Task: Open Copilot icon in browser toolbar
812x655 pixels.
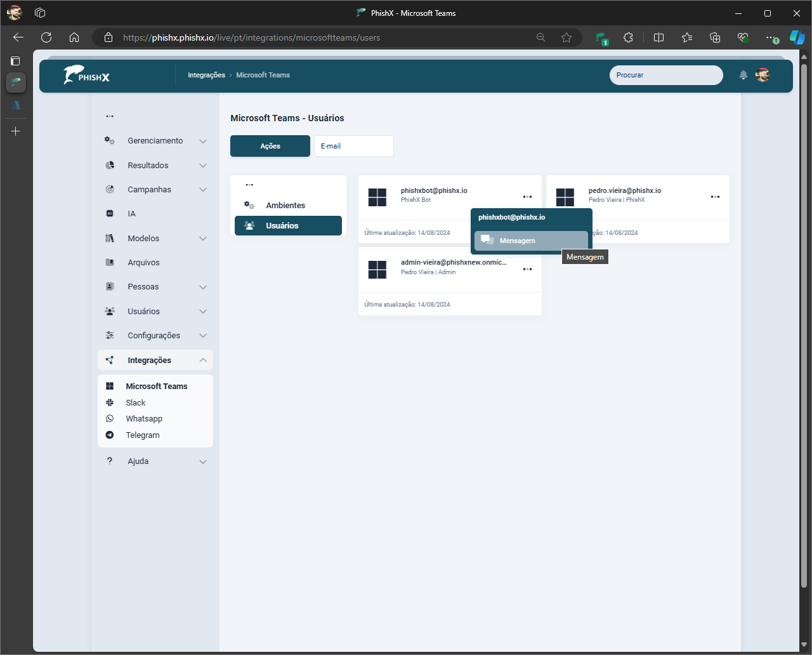Action: coord(797,37)
